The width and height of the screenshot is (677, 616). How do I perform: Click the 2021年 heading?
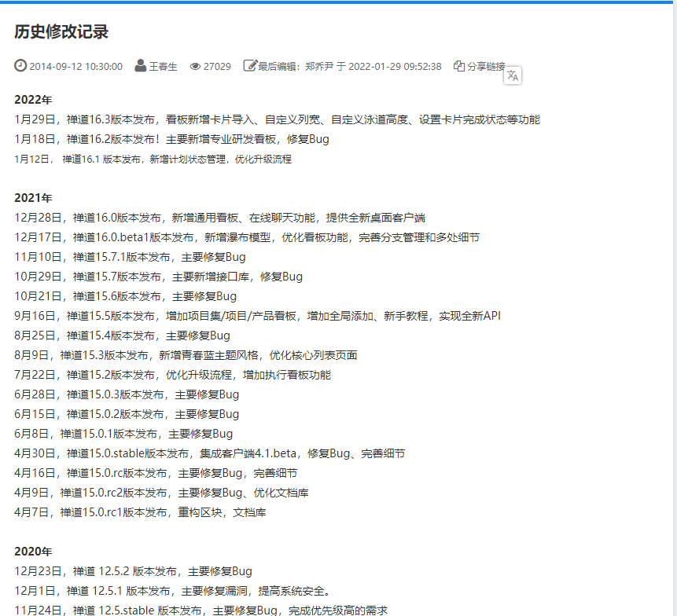pos(33,198)
